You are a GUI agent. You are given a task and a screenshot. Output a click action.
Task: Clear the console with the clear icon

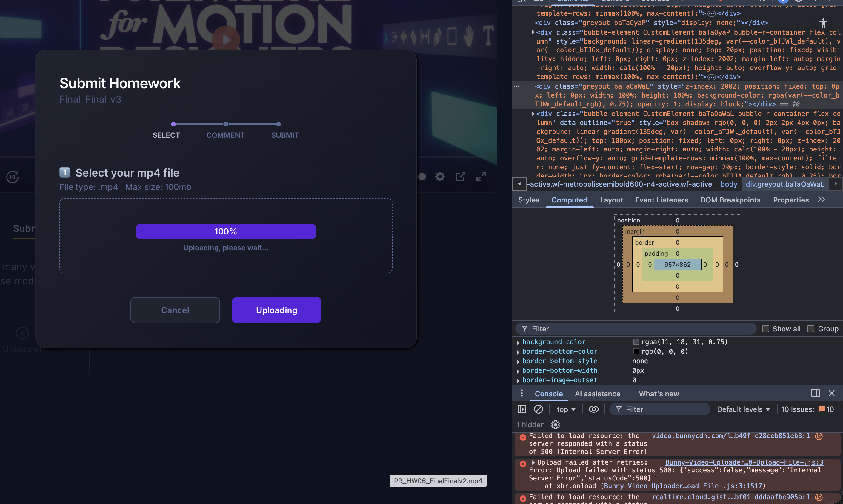tap(539, 409)
